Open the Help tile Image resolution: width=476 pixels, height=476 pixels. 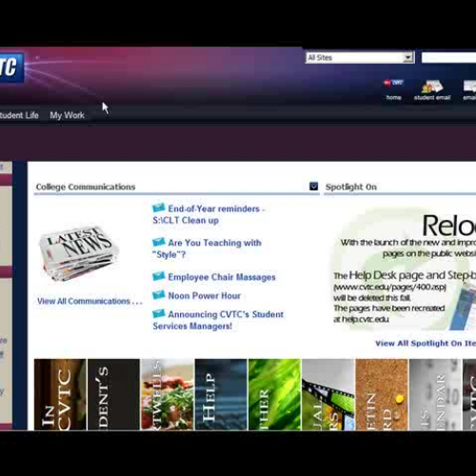(221, 394)
